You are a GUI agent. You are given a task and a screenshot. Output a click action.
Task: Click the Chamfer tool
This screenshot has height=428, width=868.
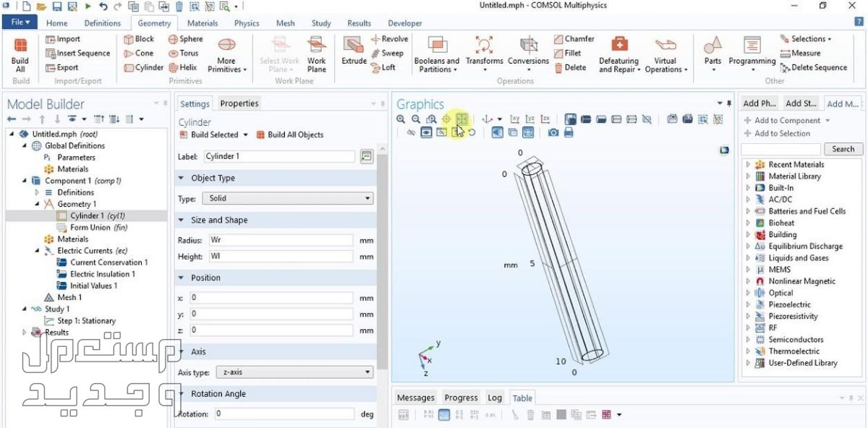pos(574,39)
